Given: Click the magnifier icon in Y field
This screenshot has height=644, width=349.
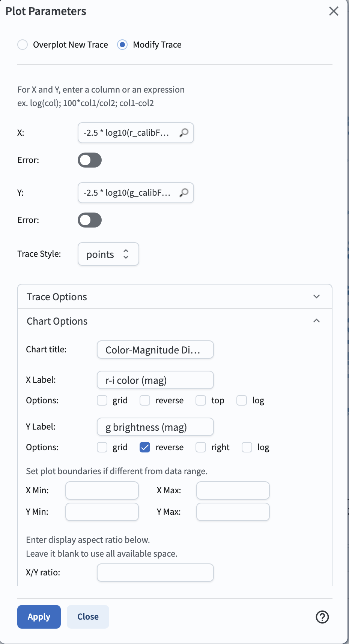Looking at the screenshot, I should click(x=184, y=193).
